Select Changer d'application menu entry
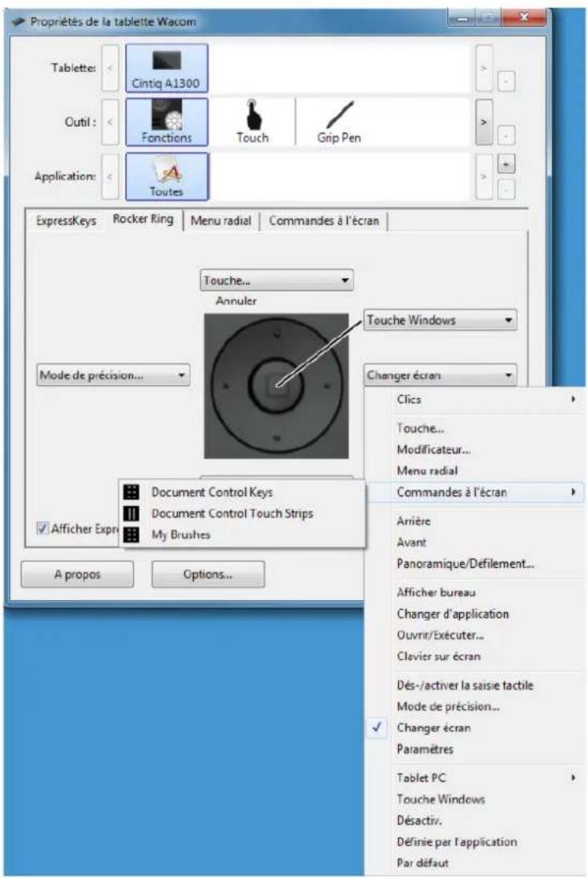588x878 pixels. pos(475,614)
